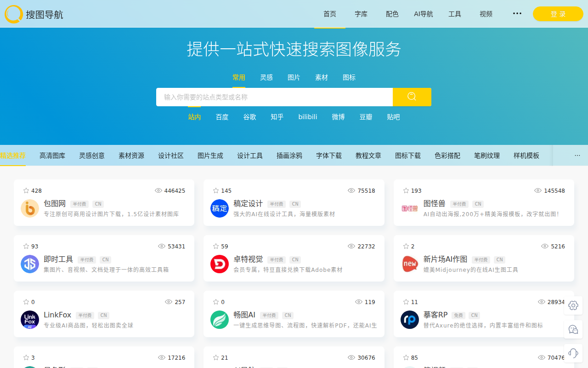588x368 pixels.
Task: Expand the category bar three-dot overflow
Action: tap(577, 155)
